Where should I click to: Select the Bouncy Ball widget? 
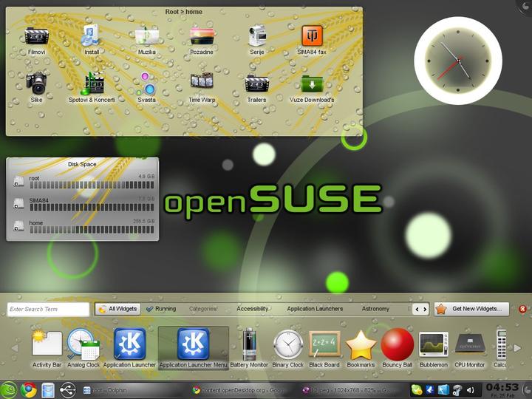[398, 348]
